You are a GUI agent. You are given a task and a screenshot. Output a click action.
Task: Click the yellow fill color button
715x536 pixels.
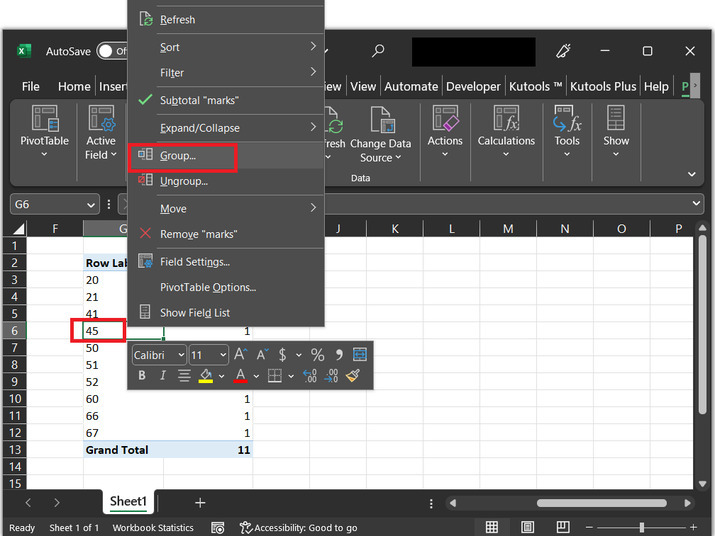pos(206,376)
